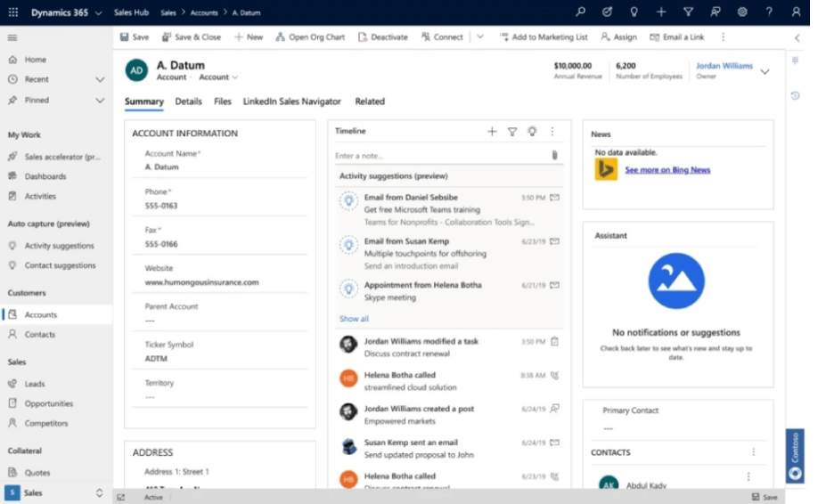Open Timeline more options ellipsis
The image size is (826, 504).
(552, 131)
